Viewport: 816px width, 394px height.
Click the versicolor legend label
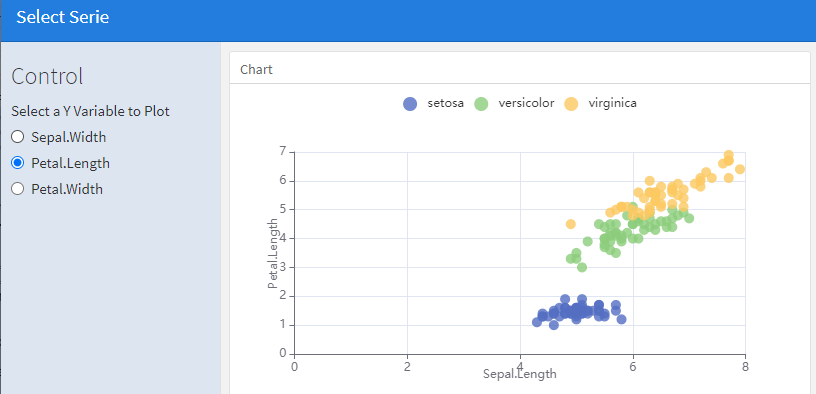pyautogui.click(x=526, y=103)
